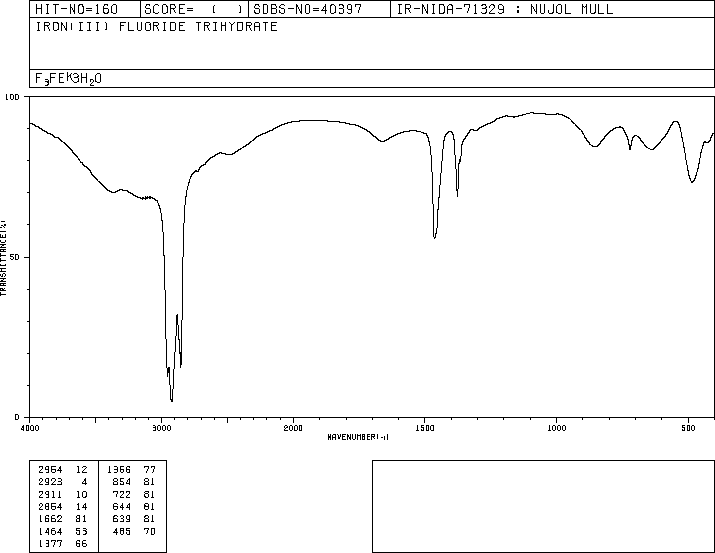Click the deepest absorption peak bottom near 2923

click(172, 401)
